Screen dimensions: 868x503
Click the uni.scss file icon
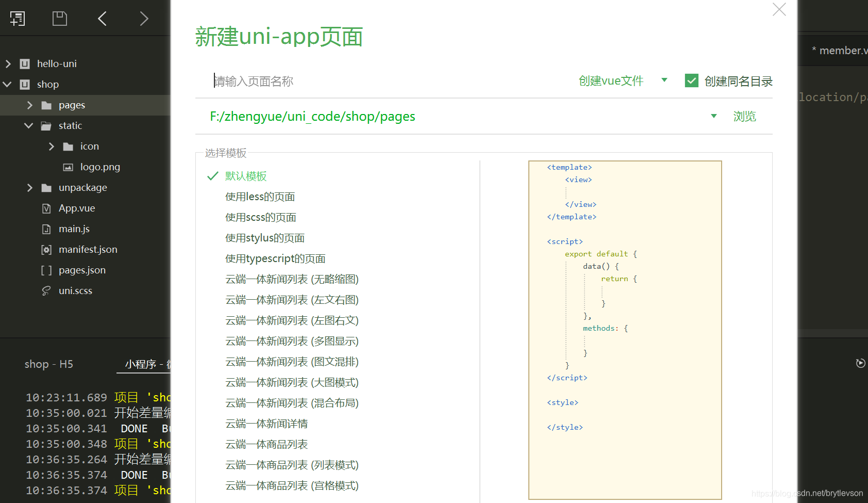(x=46, y=291)
